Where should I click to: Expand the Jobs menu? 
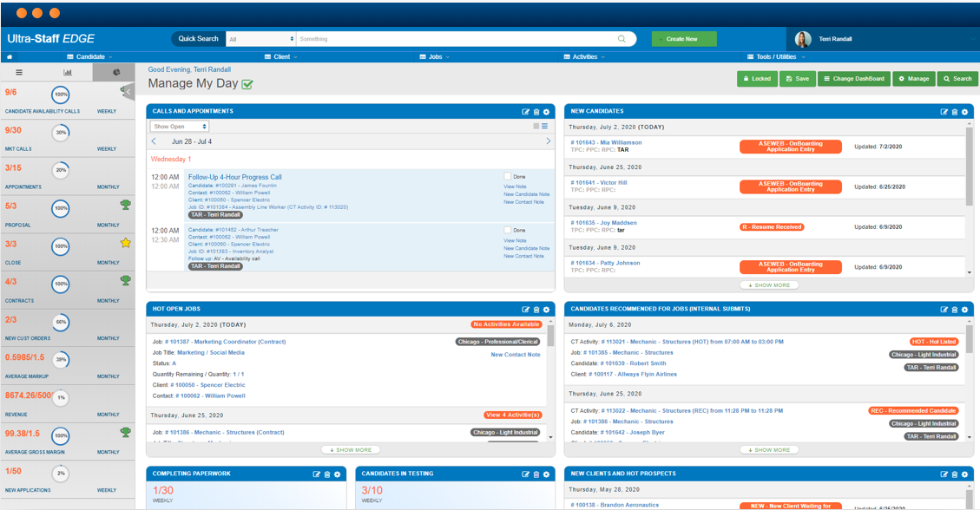click(435, 56)
